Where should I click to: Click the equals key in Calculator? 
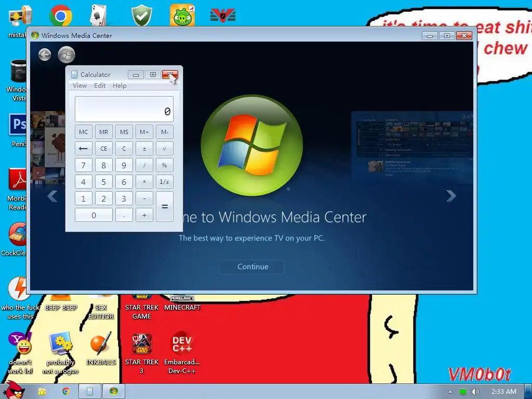pos(165,207)
